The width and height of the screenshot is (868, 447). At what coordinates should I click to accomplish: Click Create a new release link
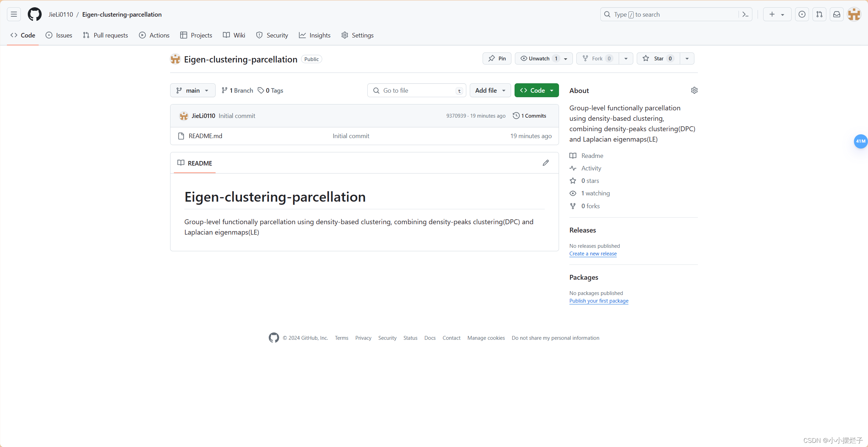(x=593, y=254)
